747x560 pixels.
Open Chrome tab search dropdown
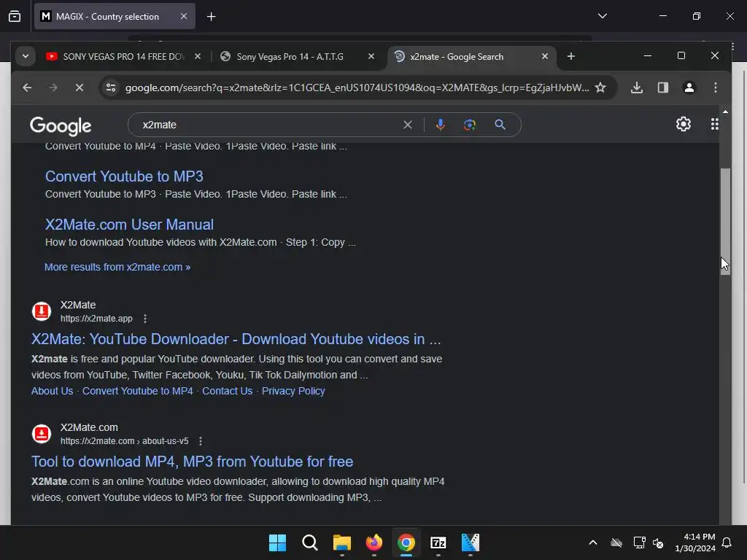coord(26,56)
